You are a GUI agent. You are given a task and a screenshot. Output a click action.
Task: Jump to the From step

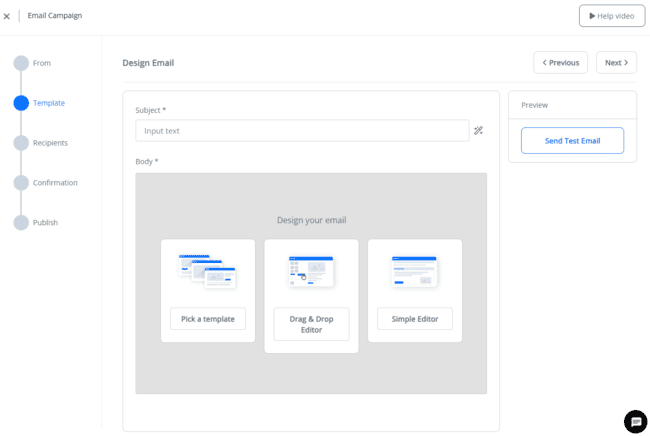pyautogui.click(x=42, y=63)
